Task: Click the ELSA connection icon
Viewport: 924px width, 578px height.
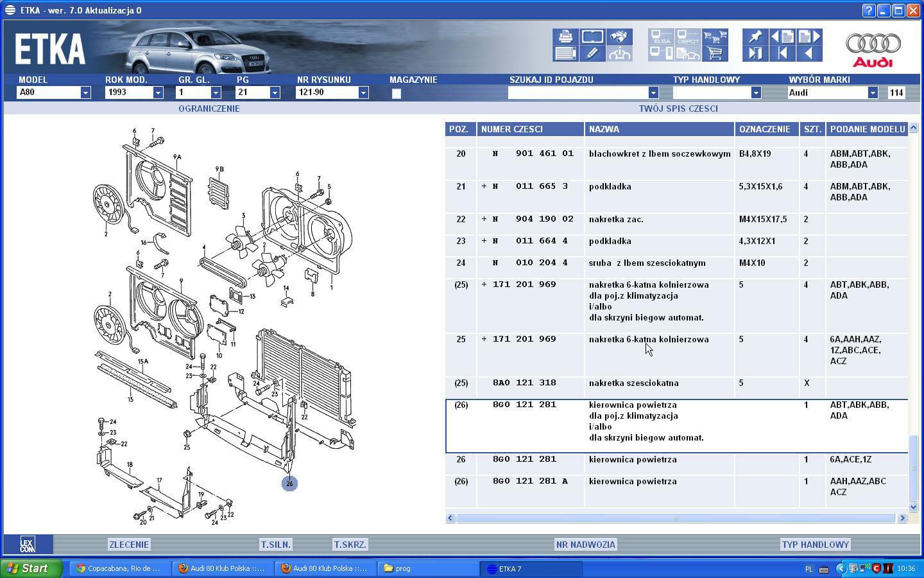Action: pos(661,37)
